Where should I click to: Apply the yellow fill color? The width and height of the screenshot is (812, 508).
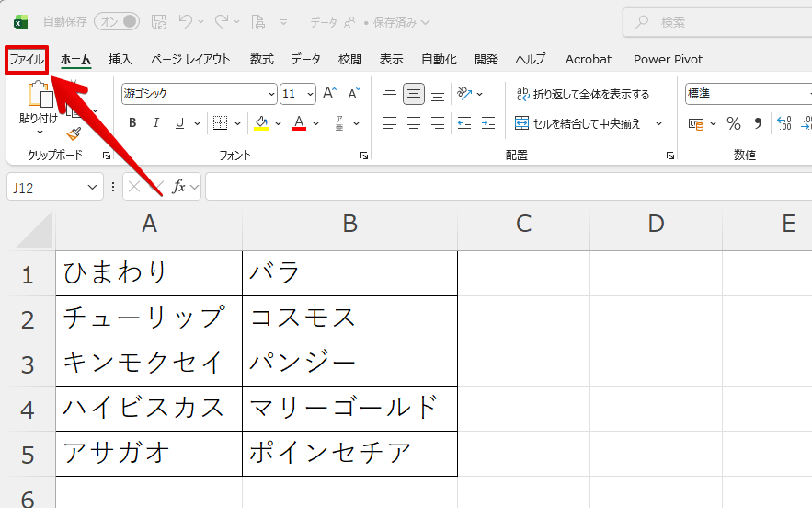[261, 122]
